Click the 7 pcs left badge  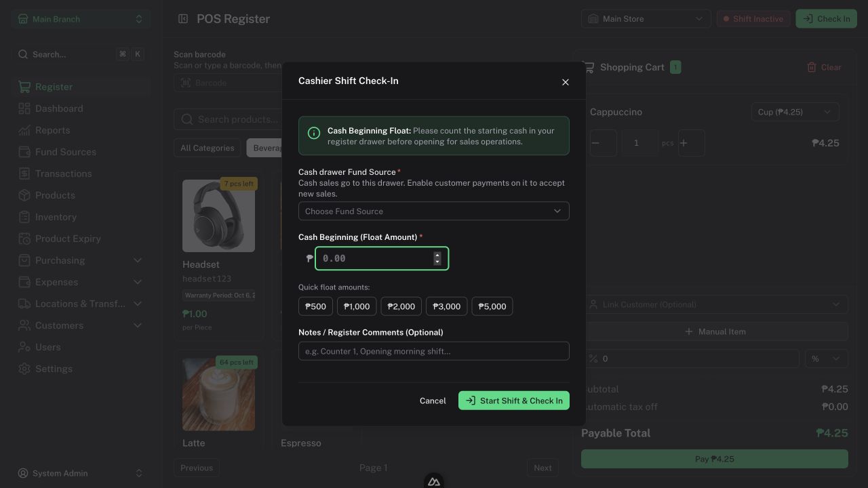pos(239,184)
